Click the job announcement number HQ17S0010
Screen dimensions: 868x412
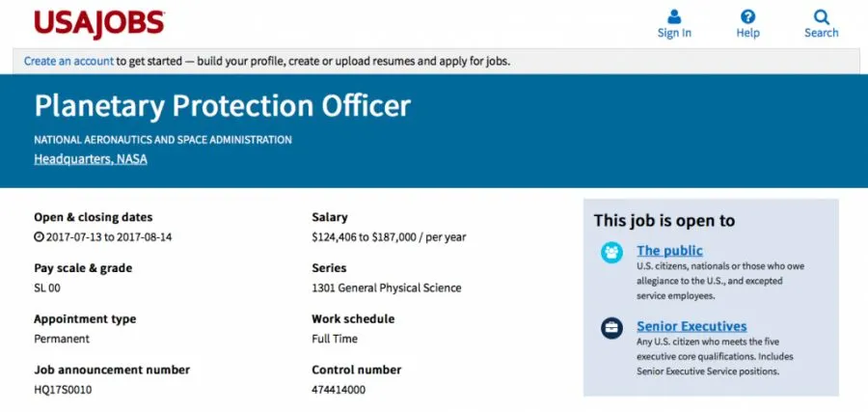(63, 390)
